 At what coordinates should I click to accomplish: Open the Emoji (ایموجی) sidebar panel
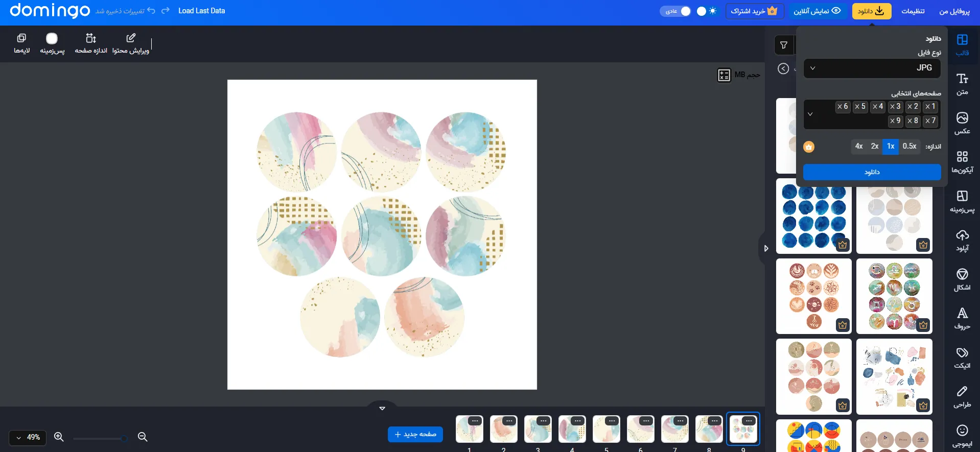[962, 436]
